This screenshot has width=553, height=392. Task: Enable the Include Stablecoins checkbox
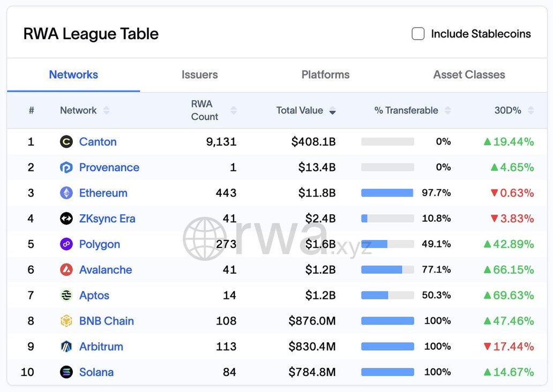[x=418, y=34]
